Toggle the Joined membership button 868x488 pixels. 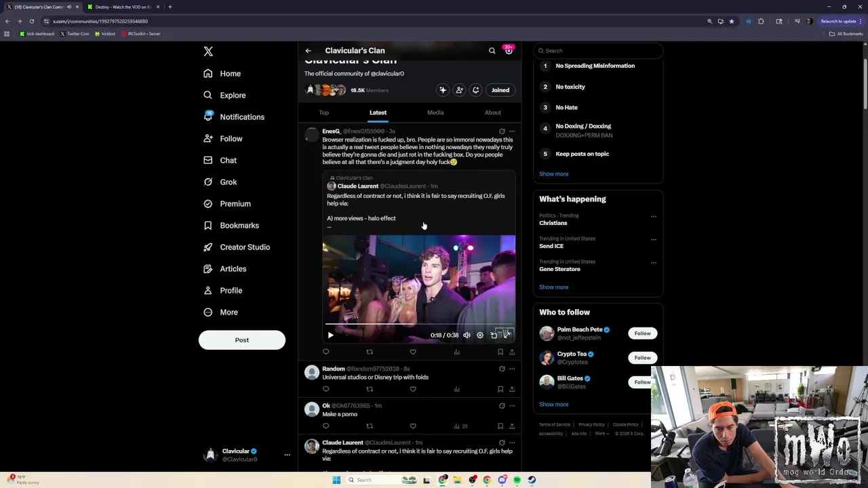(x=500, y=90)
